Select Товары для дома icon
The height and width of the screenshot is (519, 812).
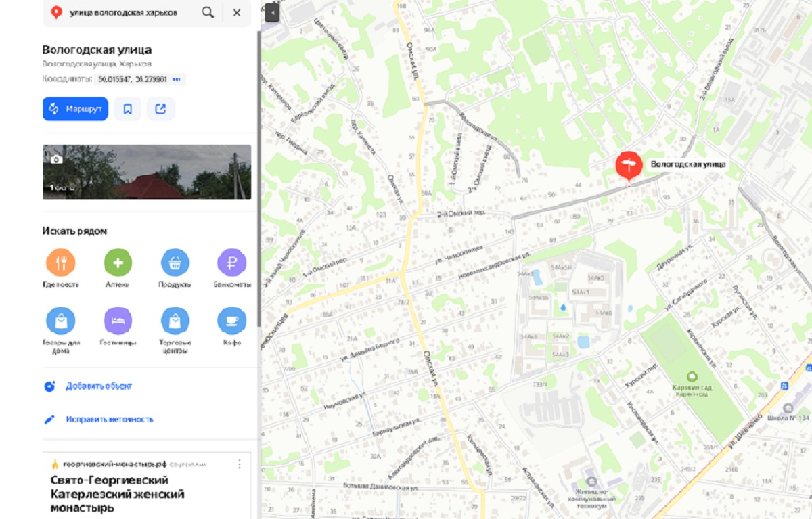pyautogui.click(x=61, y=321)
